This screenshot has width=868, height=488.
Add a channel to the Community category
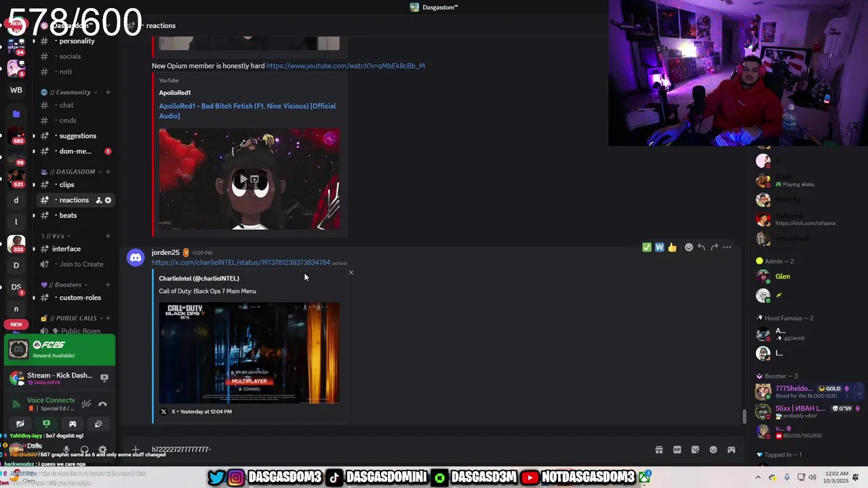pyautogui.click(x=108, y=92)
